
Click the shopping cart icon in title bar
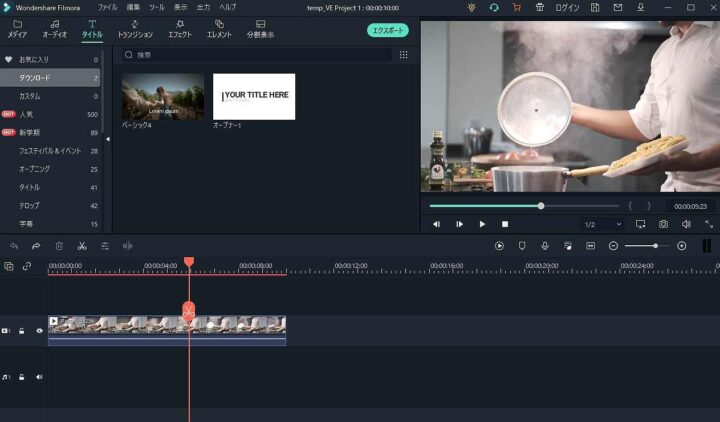(x=516, y=7)
